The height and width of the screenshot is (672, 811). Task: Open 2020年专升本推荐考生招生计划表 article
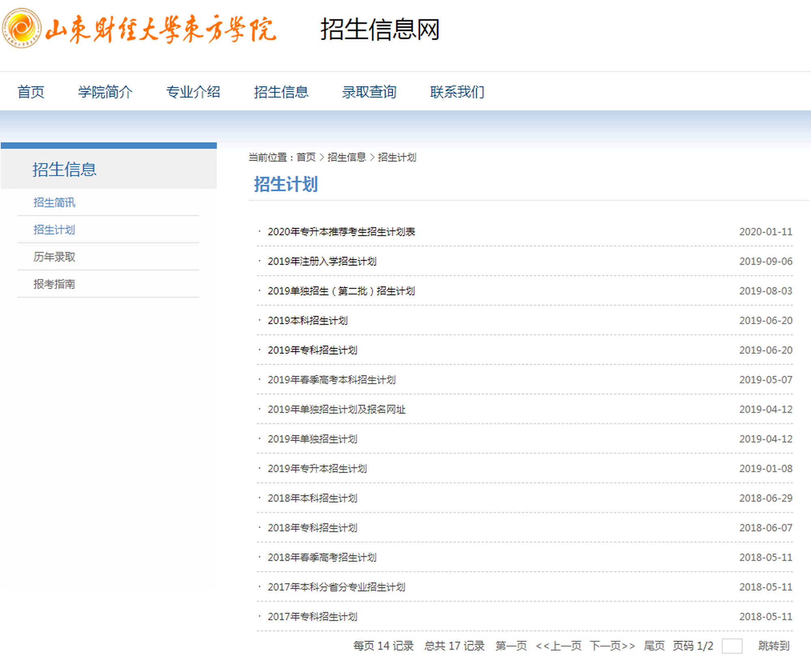341,232
